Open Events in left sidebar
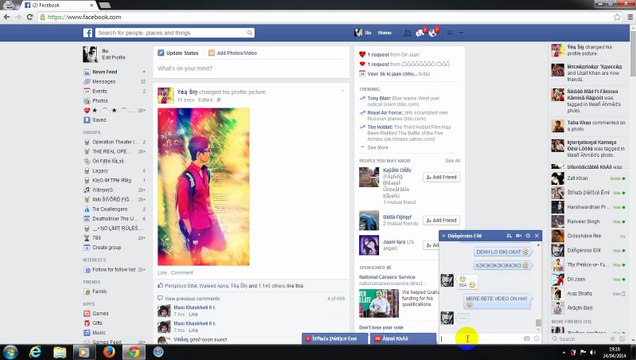The height and width of the screenshot is (360, 636). [x=100, y=91]
